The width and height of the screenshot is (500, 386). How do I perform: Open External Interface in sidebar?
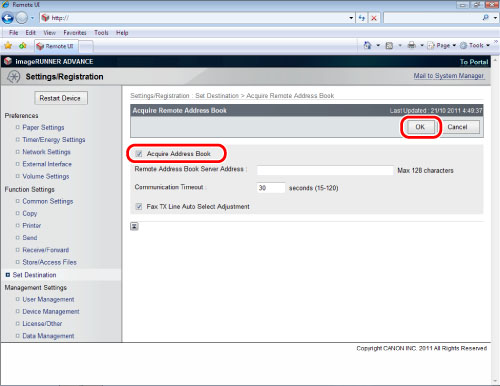(x=47, y=164)
